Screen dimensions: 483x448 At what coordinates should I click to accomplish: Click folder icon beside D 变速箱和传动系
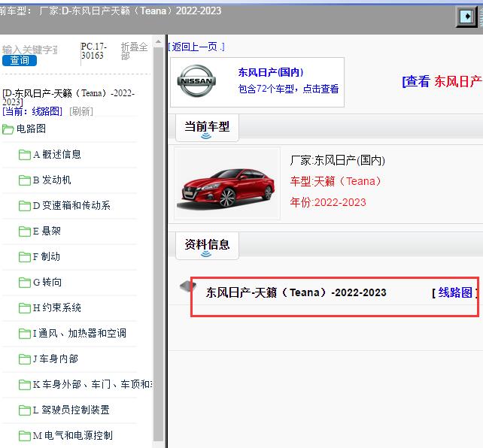(x=25, y=206)
